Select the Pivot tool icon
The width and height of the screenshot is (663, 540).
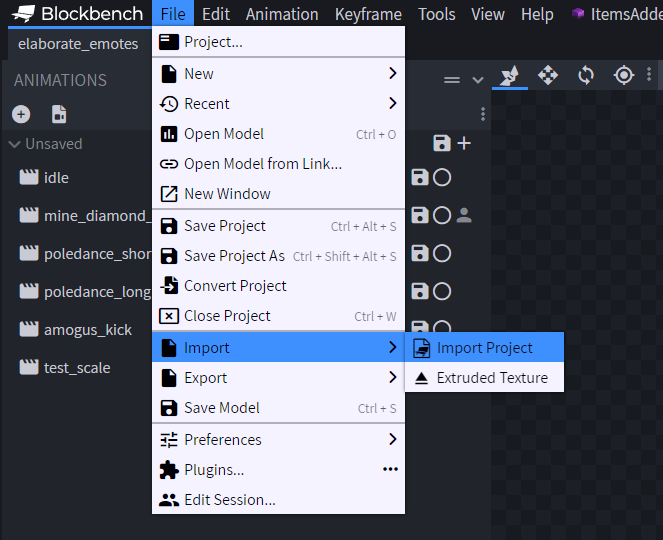(x=624, y=76)
